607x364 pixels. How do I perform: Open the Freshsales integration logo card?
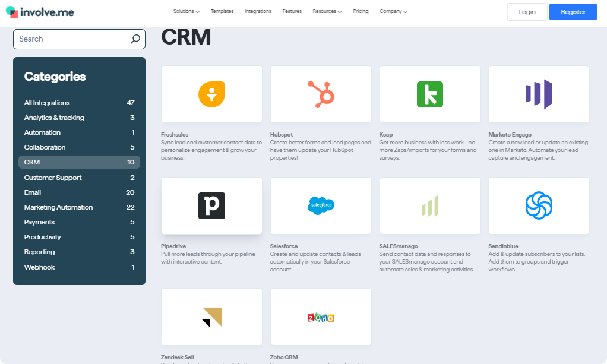coord(212,94)
